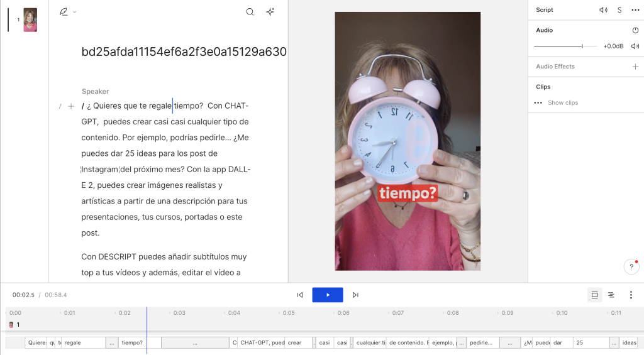644x355 pixels.
Task: Select the 25 word clip in timeline
Action: tap(591, 342)
